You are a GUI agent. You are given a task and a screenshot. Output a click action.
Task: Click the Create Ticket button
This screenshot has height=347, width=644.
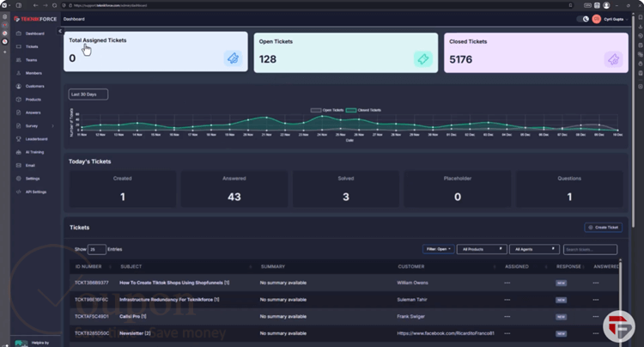603,228
